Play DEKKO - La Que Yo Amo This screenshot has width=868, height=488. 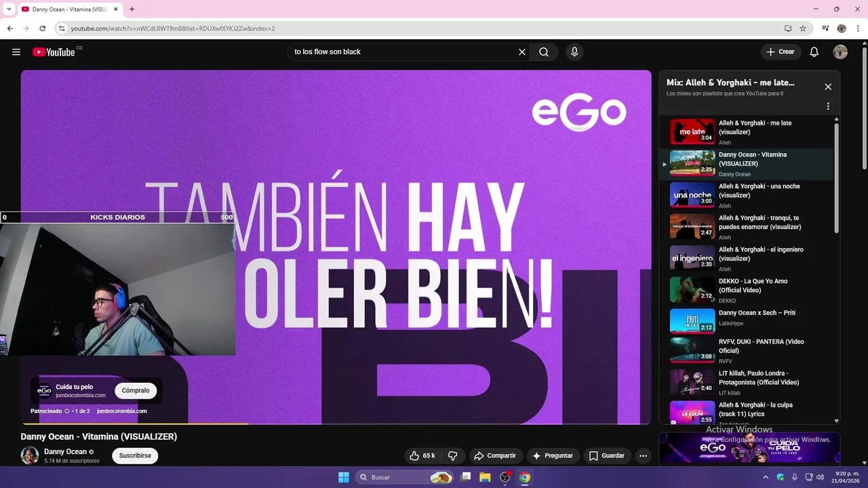[x=746, y=290]
